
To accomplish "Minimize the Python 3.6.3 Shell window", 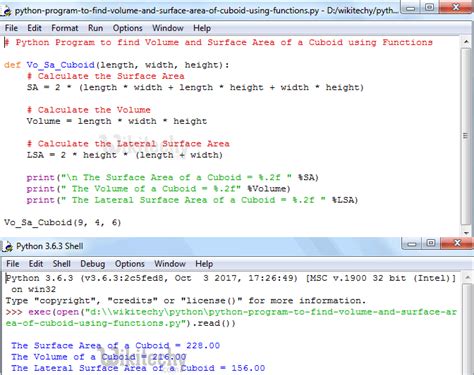I will coord(412,243).
